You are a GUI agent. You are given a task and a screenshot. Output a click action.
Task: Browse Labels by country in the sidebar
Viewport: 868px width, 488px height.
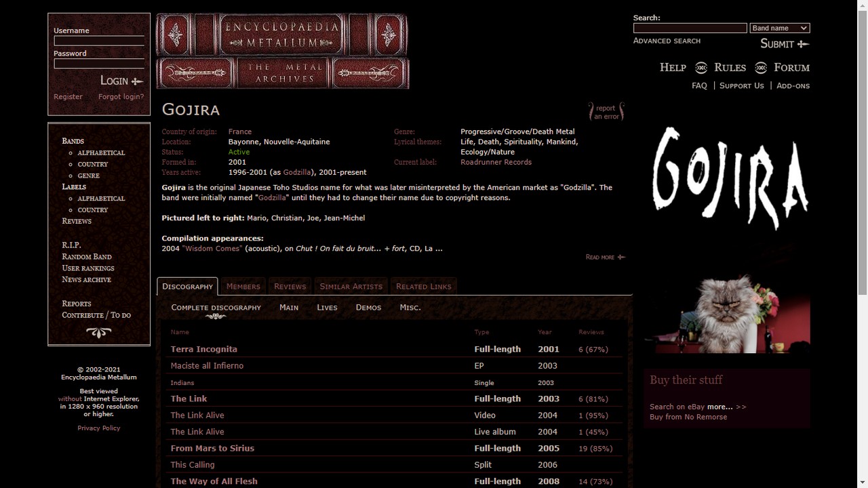click(93, 210)
